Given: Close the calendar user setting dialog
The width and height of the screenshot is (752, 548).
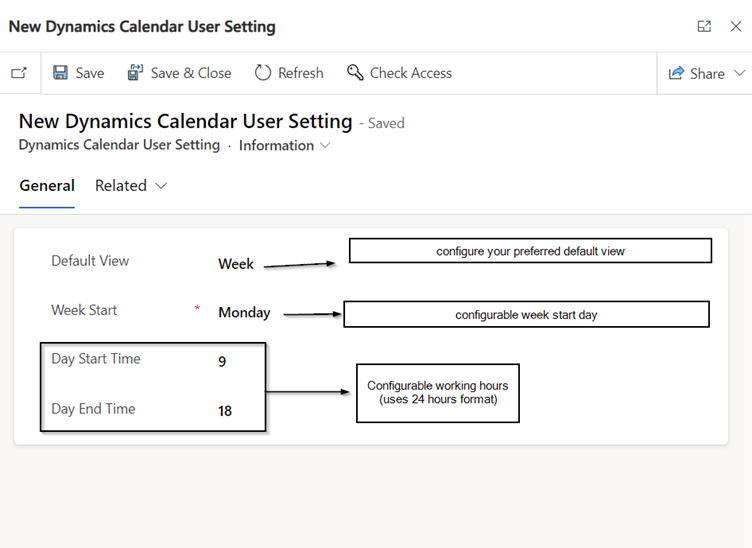Looking at the screenshot, I should (736, 26).
